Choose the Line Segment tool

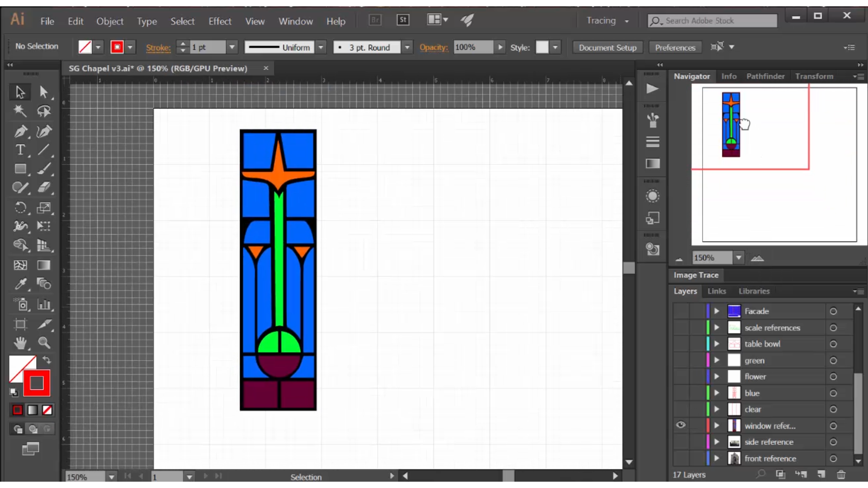coord(44,150)
